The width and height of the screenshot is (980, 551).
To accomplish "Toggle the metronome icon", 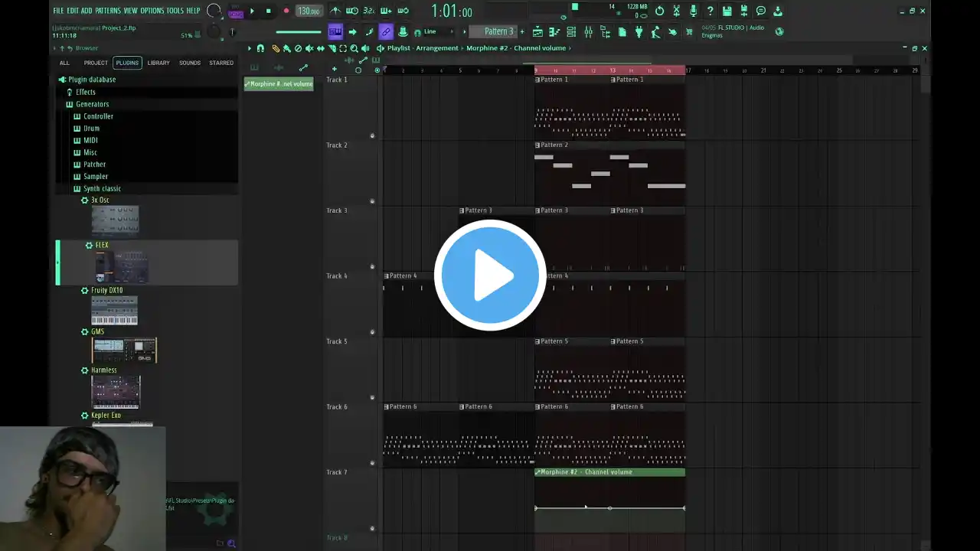I will point(335,11).
